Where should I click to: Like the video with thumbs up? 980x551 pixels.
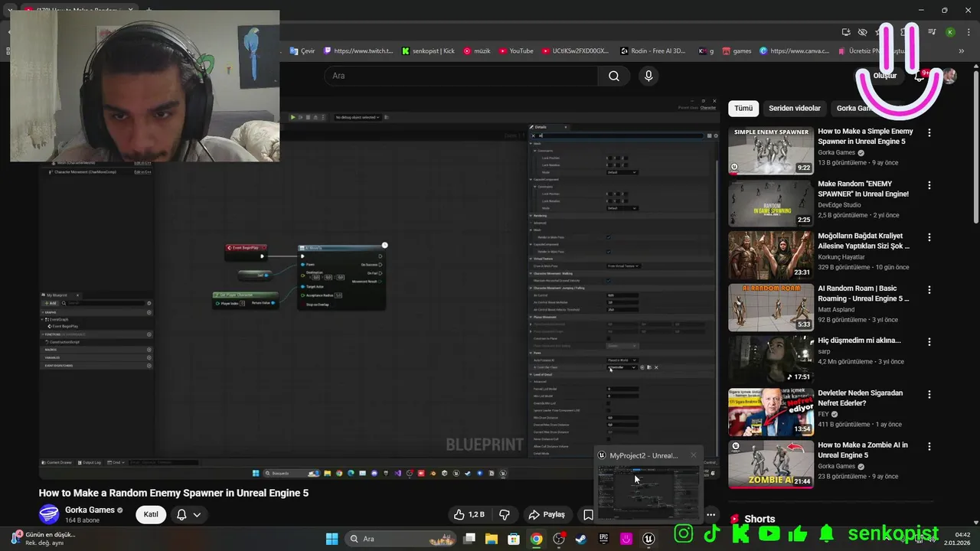tap(469, 515)
